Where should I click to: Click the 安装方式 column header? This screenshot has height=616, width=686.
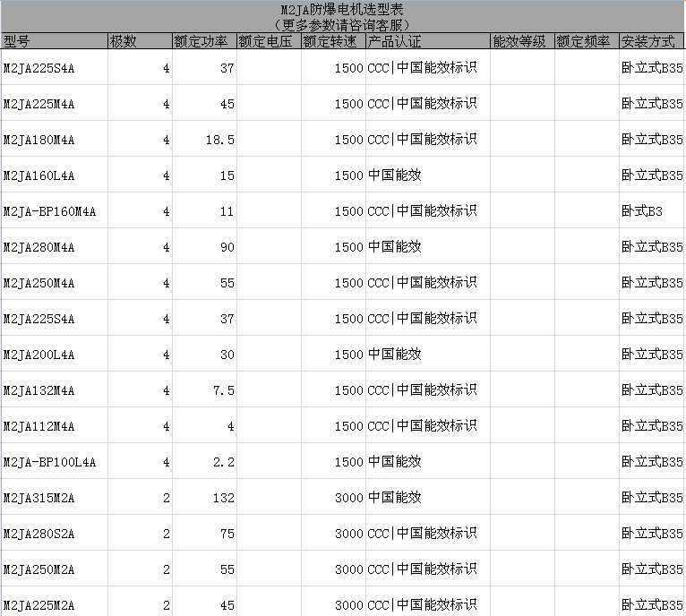(x=651, y=41)
